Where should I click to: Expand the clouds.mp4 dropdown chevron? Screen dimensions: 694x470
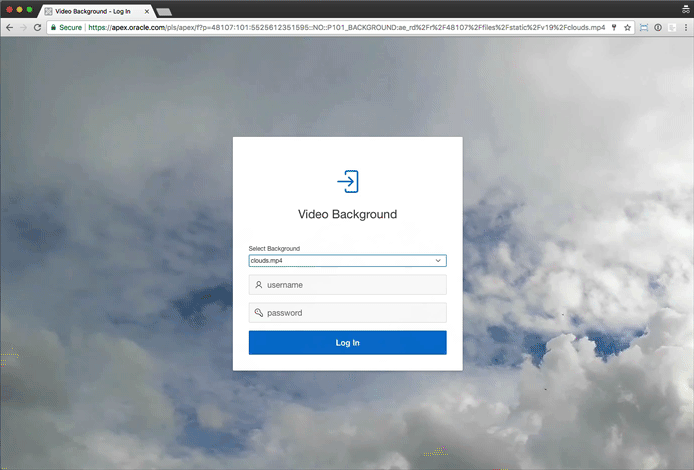[x=438, y=261]
